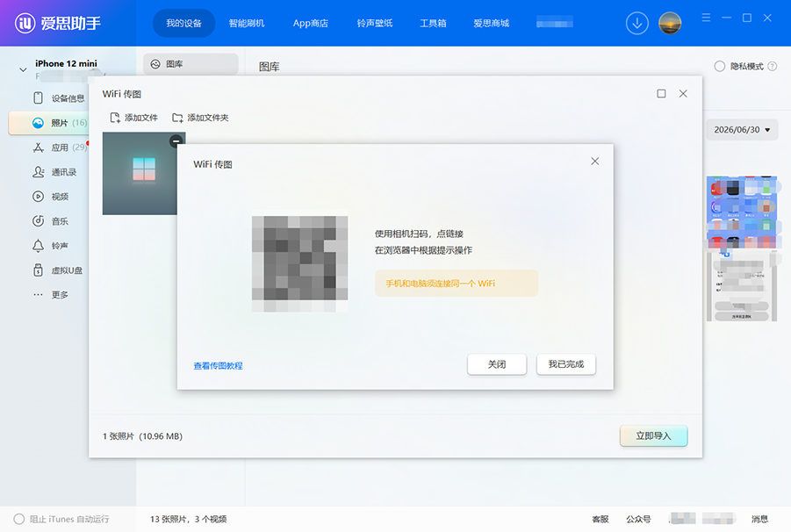Collapse the iPhone 12 mini device tree
791x532 pixels.
tap(23, 69)
